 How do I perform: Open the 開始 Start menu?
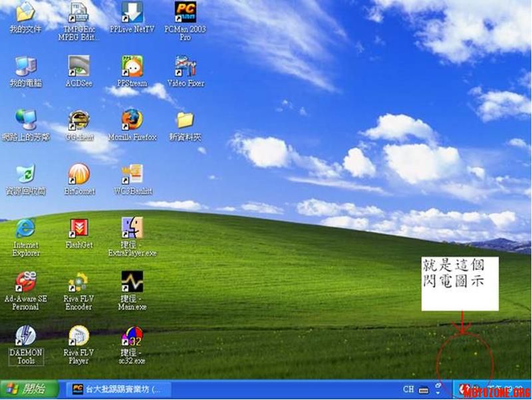pyautogui.click(x=27, y=389)
